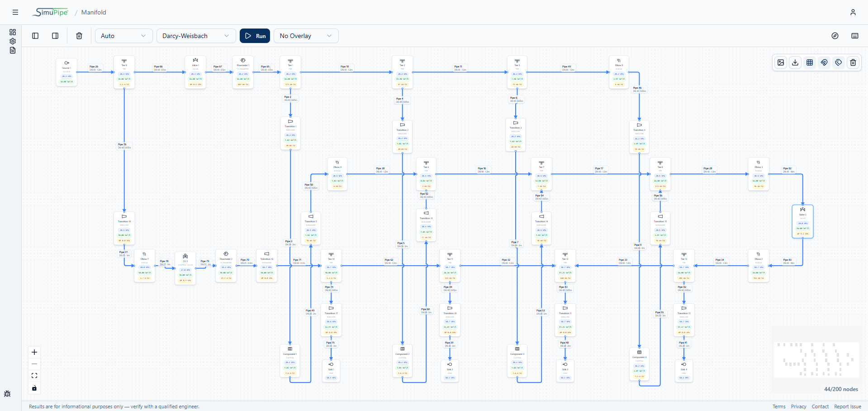Select the Source 1 node
The height and width of the screenshot is (411, 868).
66,72
